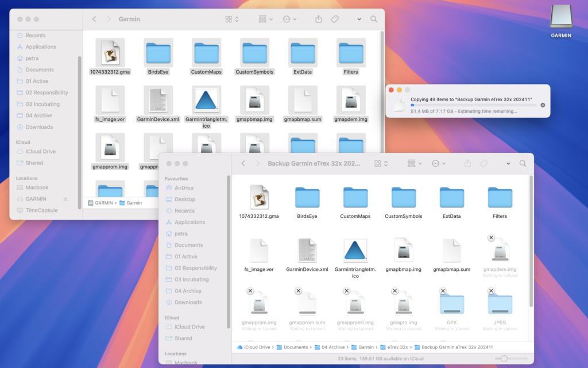
Task: Open AirDrop in the Backup window sidebar
Action: pyautogui.click(x=184, y=188)
